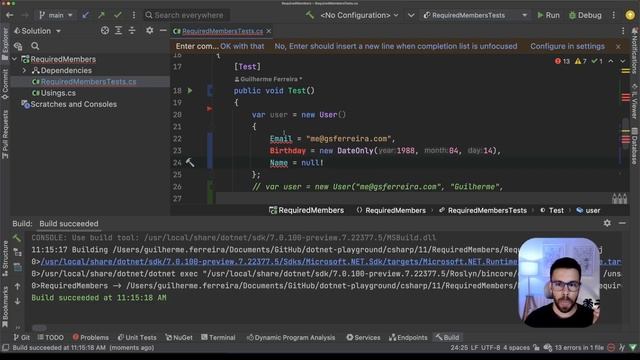Open the Unit Tests tool window tab
The width and height of the screenshot is (640, 360).
tap(137, 338)
